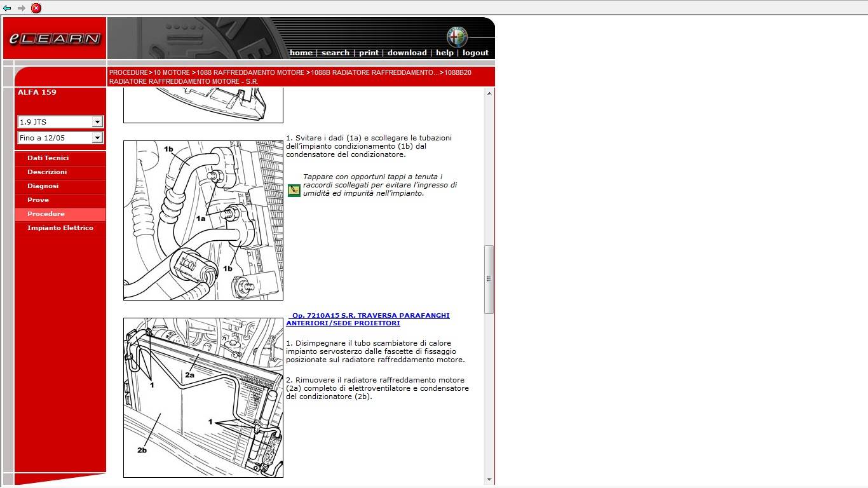
Task: Click the vertical scrollbar thumb
Action: coord(489,279)
